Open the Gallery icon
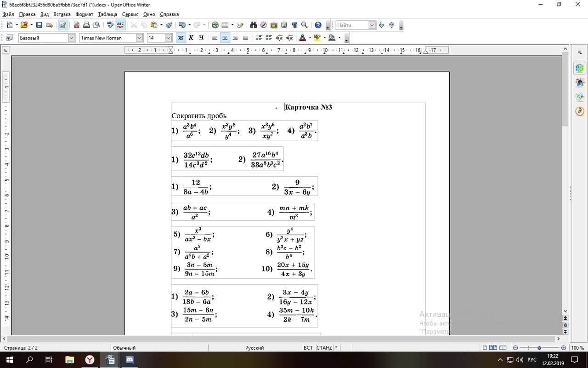This screenshot has height=368, width=588. point(274,25)
